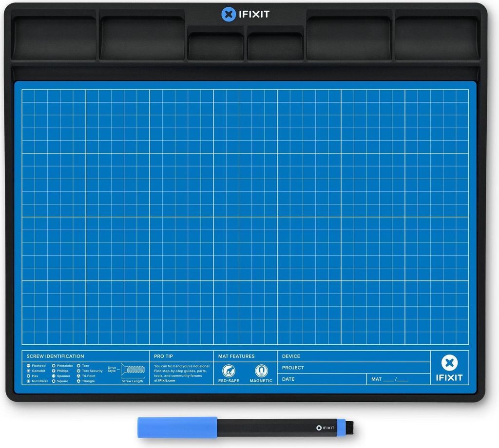Click the Pro Tip section heading
The image size is (499, 448).
(x=162, y=356)
